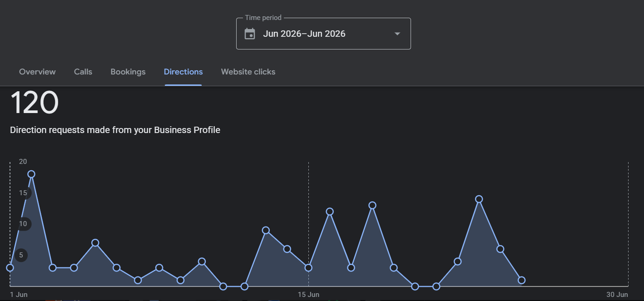
Task: Click the Direction requests description text
Action: click(115, 130)
